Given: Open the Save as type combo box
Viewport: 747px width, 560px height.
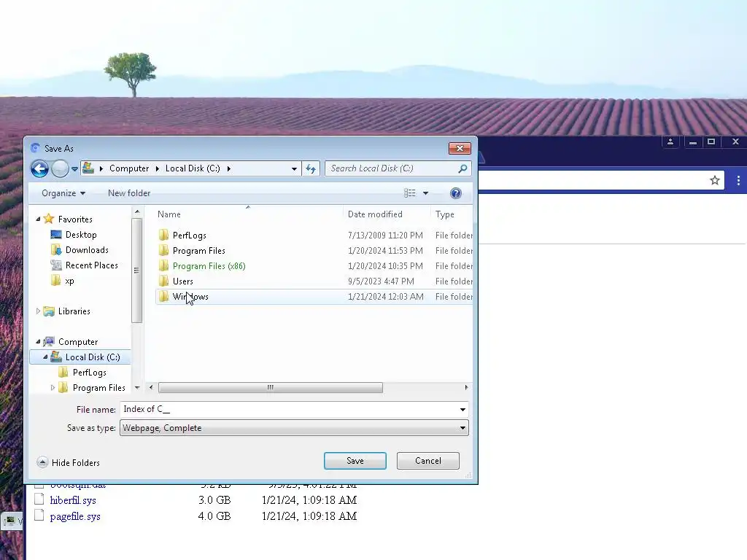Looking at the screenshot, I should 294,427.
